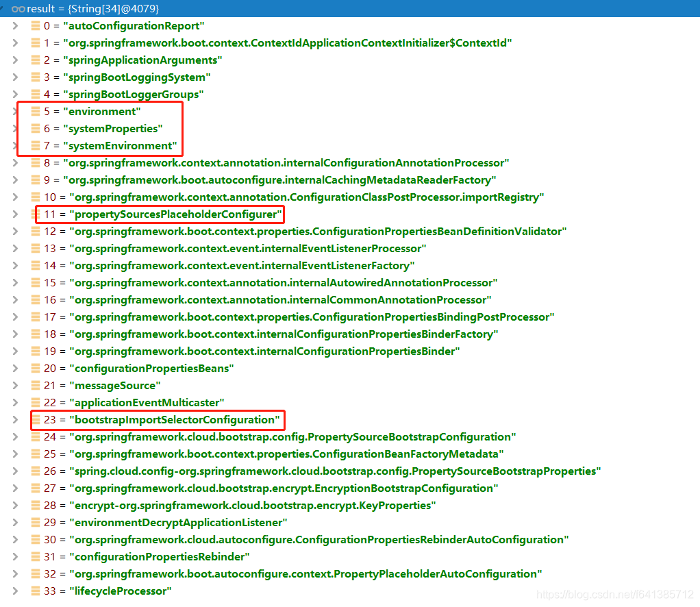The height and width of the screenshot is (607, 700).
Task: Expand element 10 importRegistry row
Action: [x=15, y=197]
